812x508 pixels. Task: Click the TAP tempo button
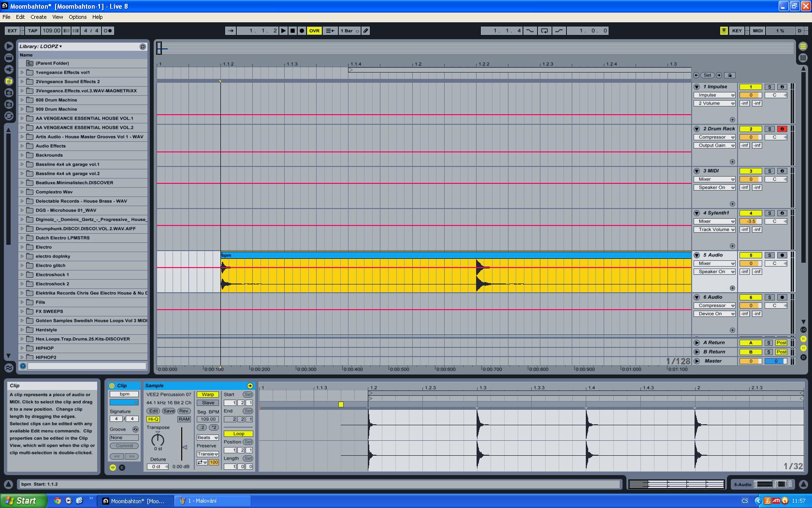tap(32, 30)
